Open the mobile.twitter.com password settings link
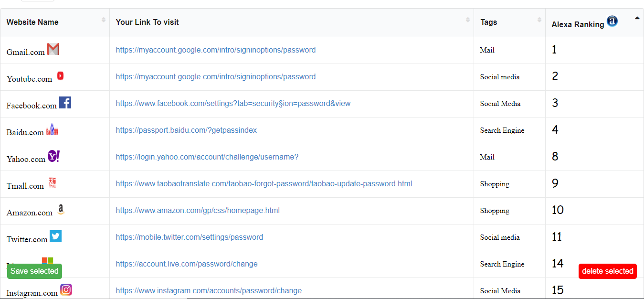 pyautogui.click(x=190, y=237)
